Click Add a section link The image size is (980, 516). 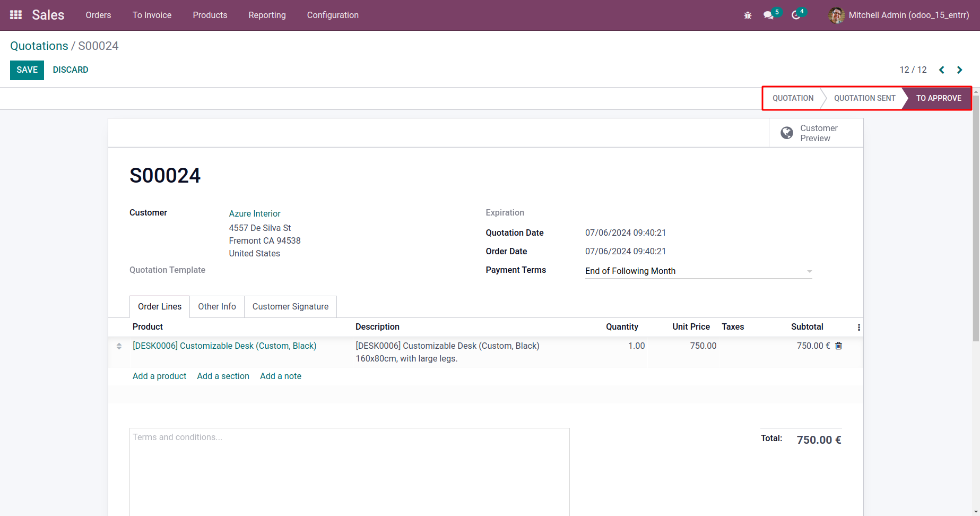pyautogui.click(x=223, y=376)
